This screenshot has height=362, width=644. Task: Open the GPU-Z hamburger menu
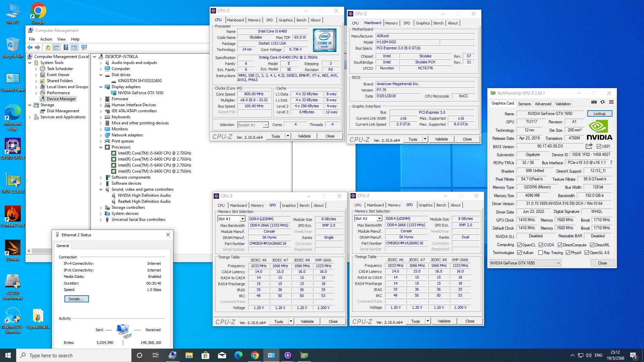point(611,102)
